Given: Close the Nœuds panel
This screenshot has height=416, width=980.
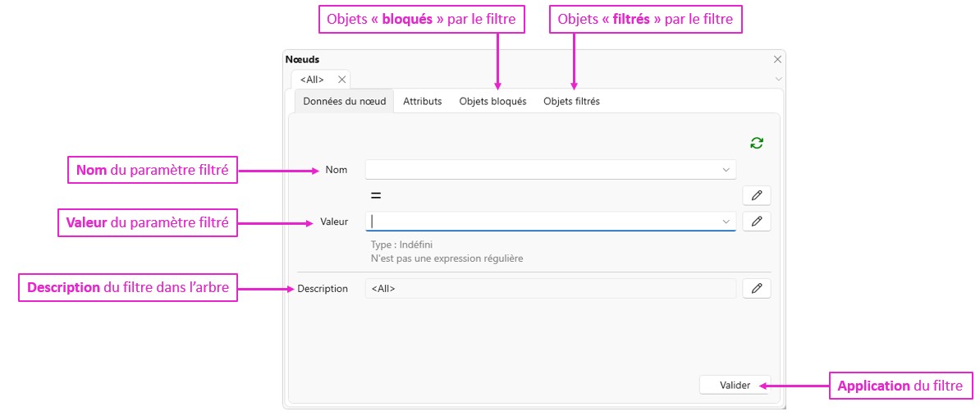Looking at the screenshot, I should [777, 59].
